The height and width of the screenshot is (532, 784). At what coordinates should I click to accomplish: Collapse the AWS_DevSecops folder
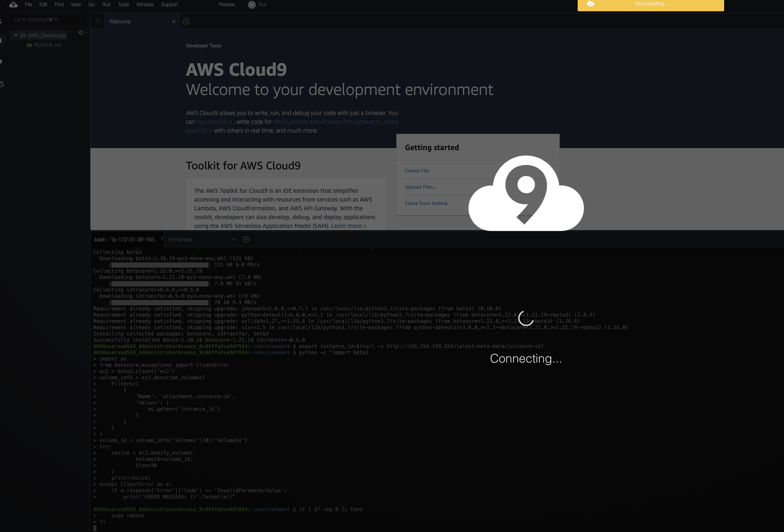pyautogui.click(x=16, y=35)
